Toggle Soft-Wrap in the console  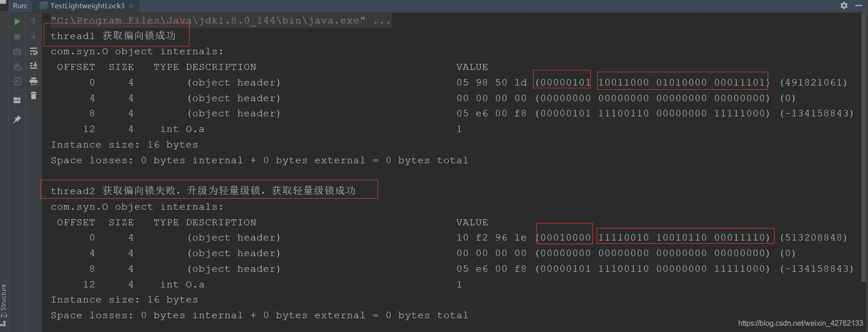point(34,52)
